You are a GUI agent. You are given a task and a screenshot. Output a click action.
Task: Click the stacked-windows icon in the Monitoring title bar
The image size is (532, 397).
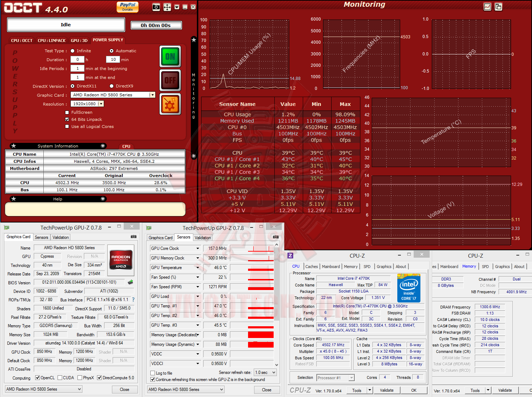coord(499,6)
